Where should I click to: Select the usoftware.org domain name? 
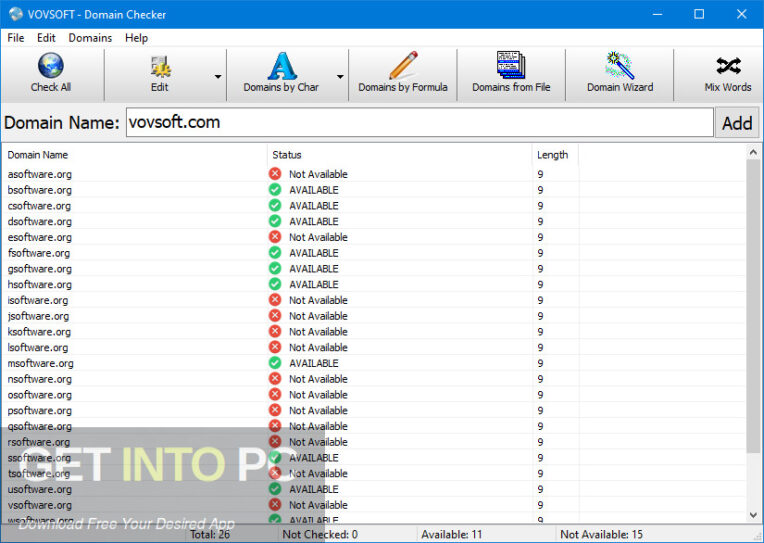tap(39, 489)
